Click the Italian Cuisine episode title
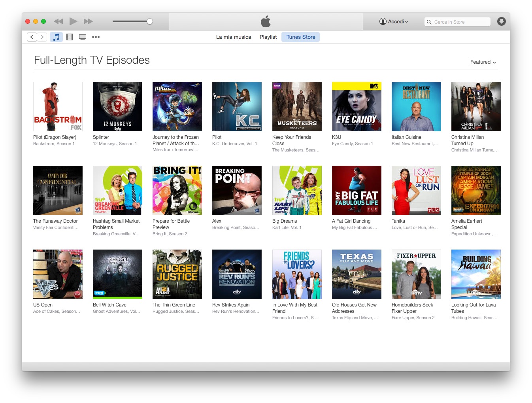532x403 pixels. pyautogui.click(x=406, y=137)
